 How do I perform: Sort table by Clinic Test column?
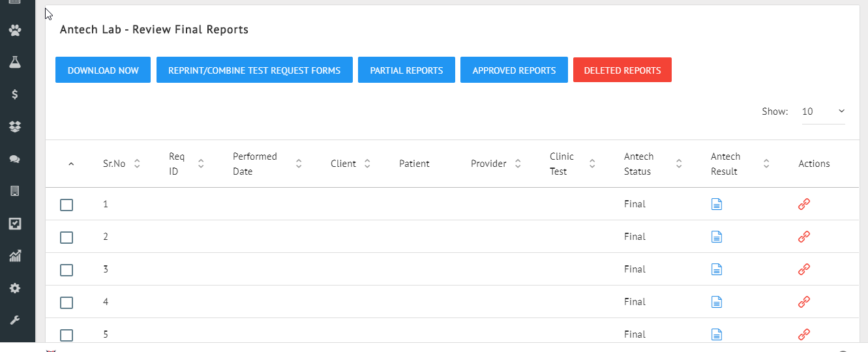[x=592, y=164]
